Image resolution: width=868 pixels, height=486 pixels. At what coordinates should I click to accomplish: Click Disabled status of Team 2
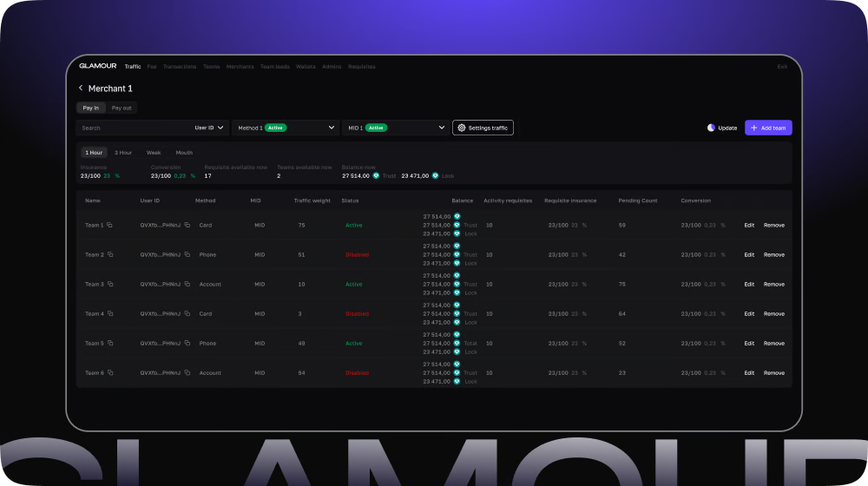tap(357, 254)
